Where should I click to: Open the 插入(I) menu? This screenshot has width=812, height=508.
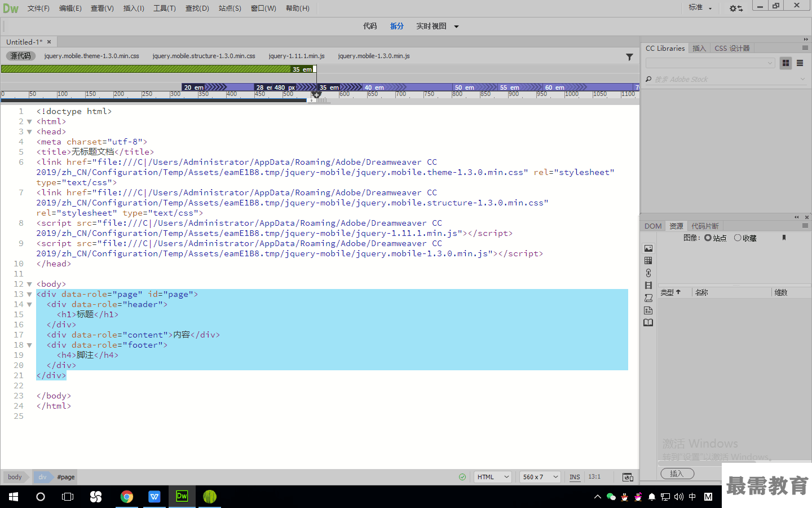click(134, 8)
